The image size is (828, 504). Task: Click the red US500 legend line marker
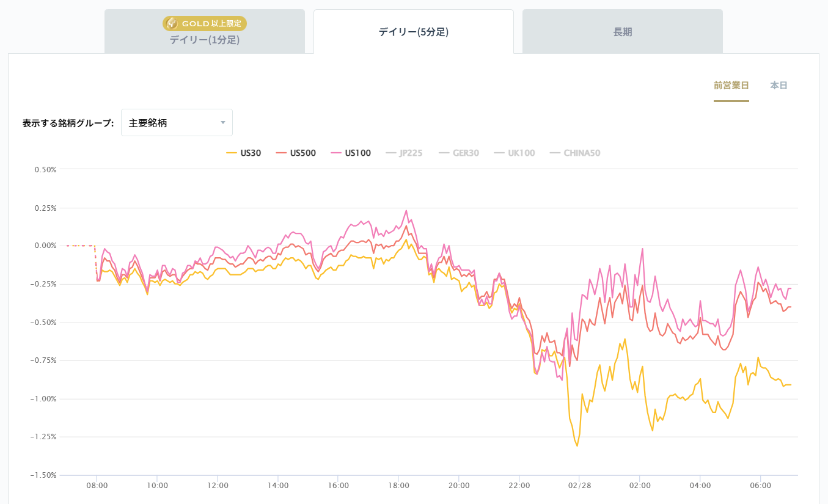[x=281, y=153]
